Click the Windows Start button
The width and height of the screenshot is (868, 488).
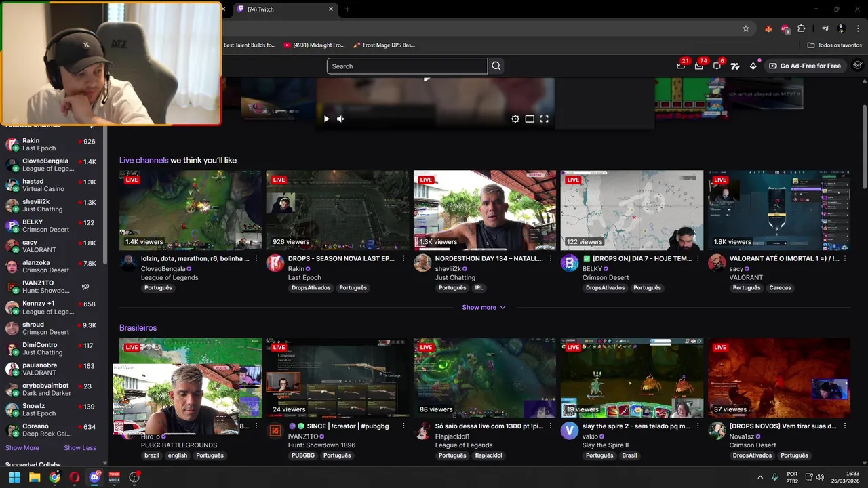14,477
